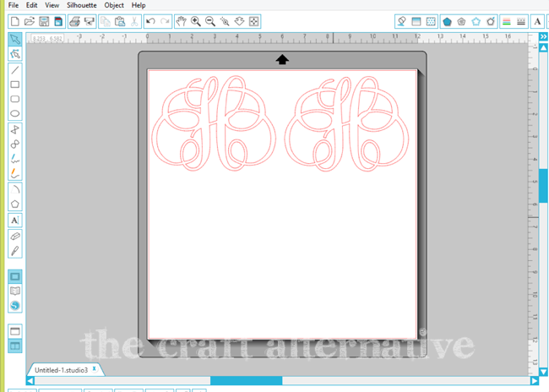Choose the Arc drawing tool

14,189
